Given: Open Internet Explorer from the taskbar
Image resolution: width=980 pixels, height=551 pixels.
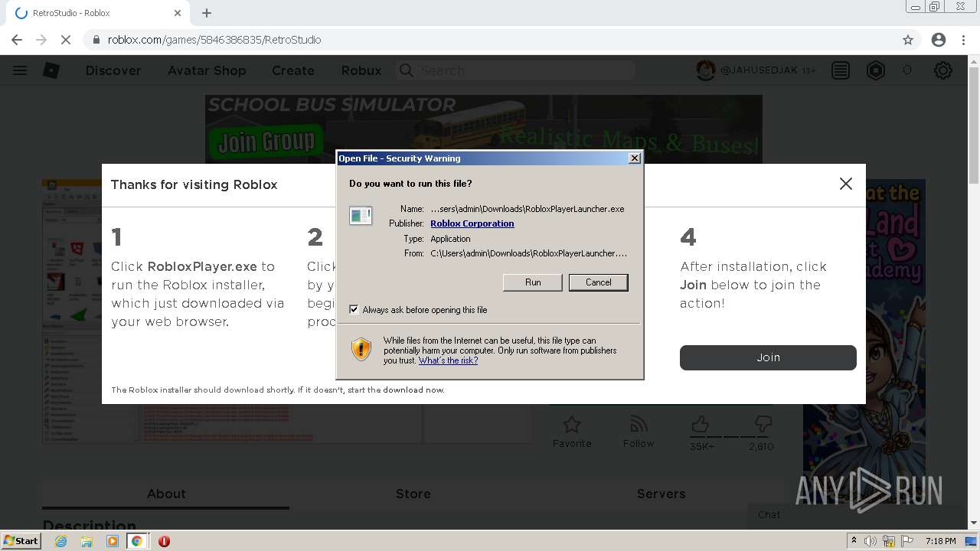Looking at the screenshot, I should point(61,541).
